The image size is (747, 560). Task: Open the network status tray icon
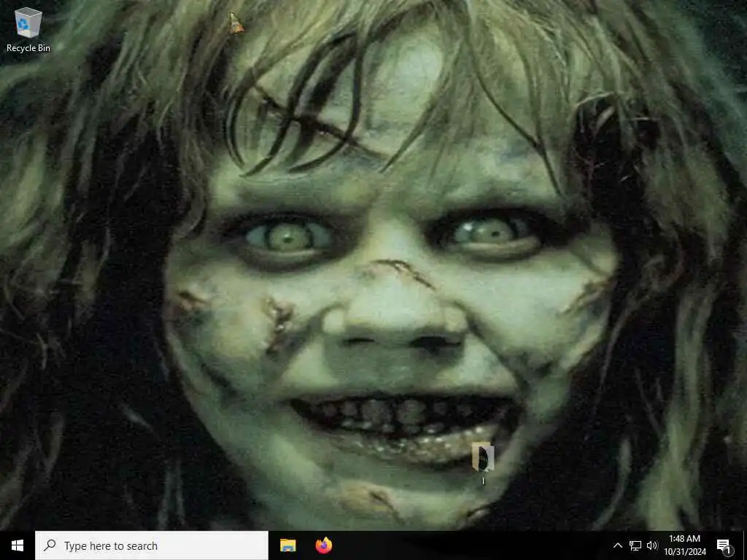[x=635, y=545]
